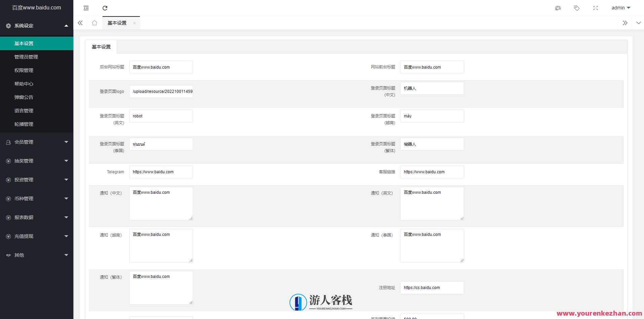Screen dimensions: 644x319
Task: Enter fullscreen using the expand icon
Action: pyautogui.click(x=595, y=7)
